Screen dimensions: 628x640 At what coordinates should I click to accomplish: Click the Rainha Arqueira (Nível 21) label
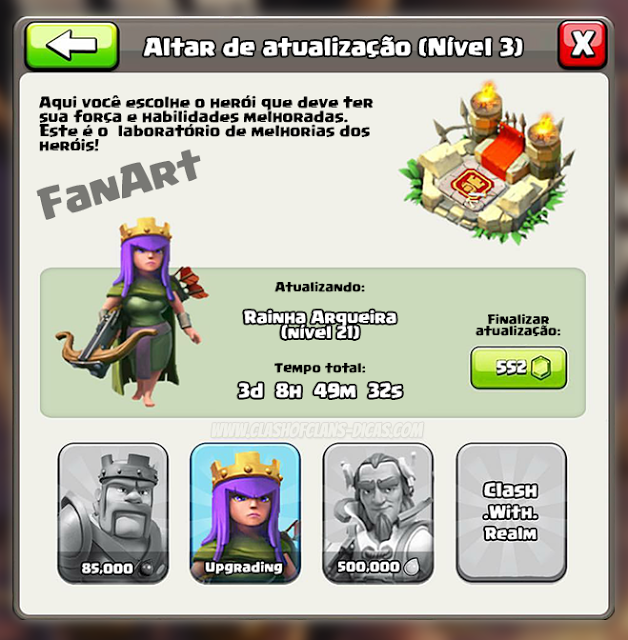click(320, 324)
